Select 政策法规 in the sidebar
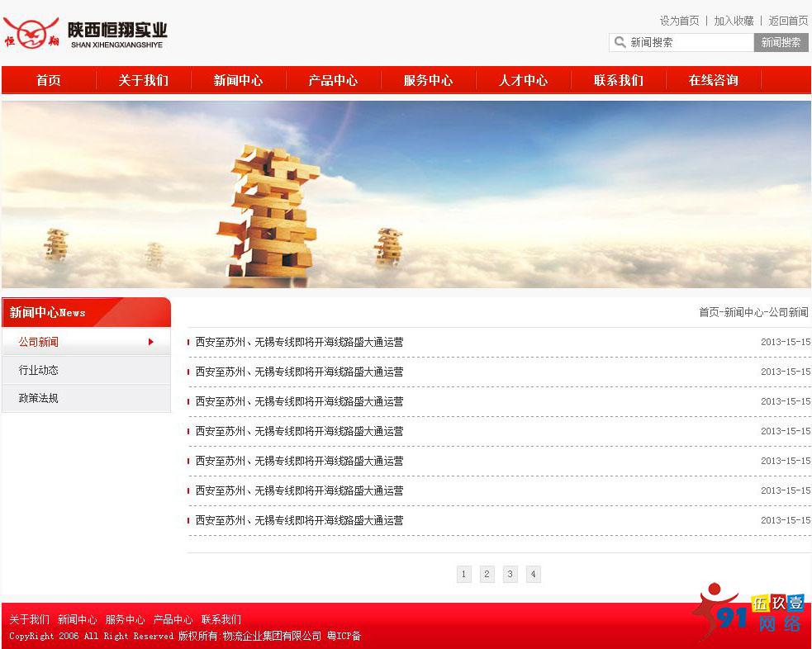 [38, 399]
